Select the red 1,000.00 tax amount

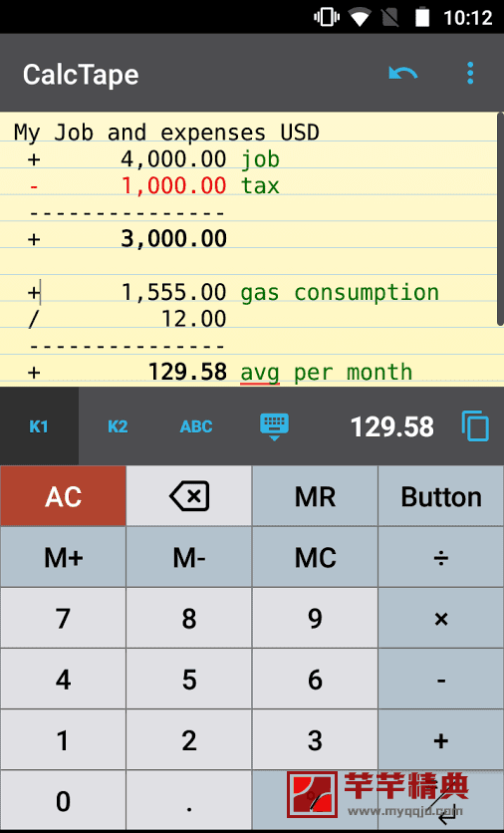tap(173, 185)
